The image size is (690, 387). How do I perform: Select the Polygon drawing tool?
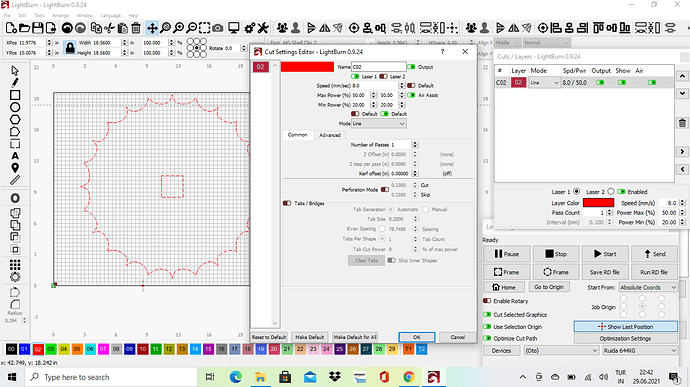15,119
